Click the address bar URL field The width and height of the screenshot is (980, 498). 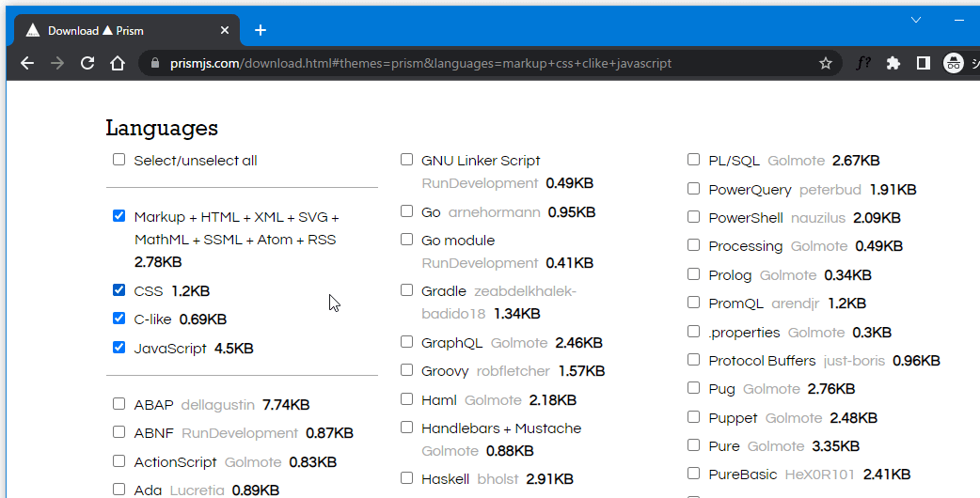click(470, 63)
